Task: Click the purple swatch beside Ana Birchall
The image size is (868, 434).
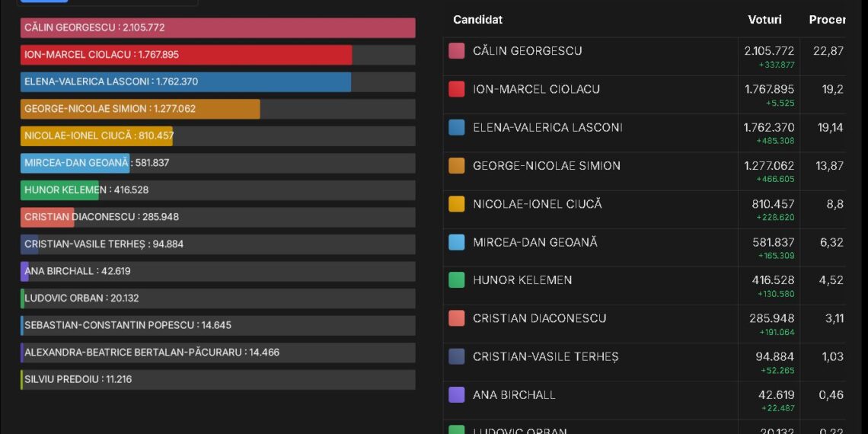Action: click(457, 394)
